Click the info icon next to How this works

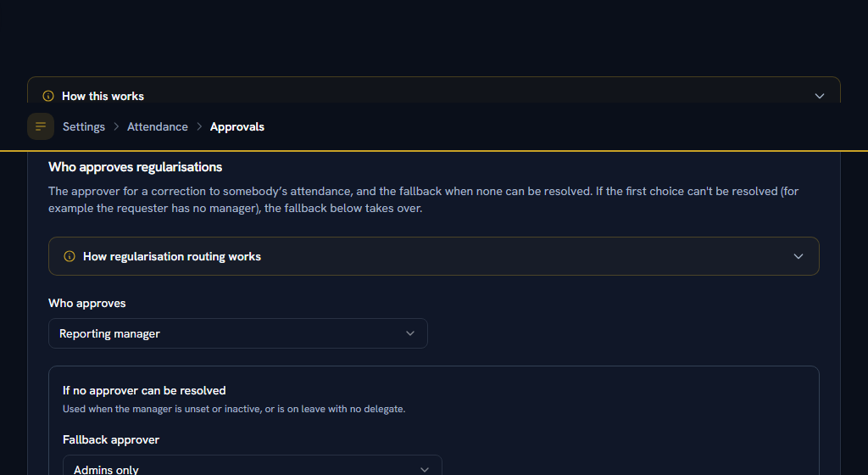[48, 96]
